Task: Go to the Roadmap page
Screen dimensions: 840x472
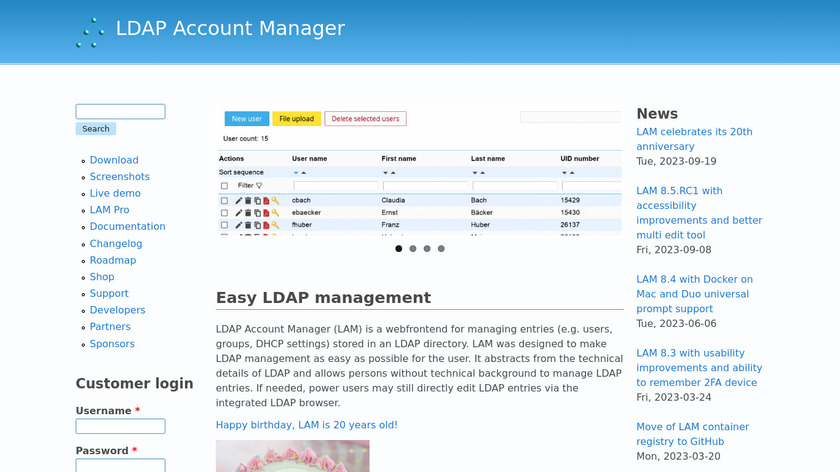Action: (x=113, y=260)
